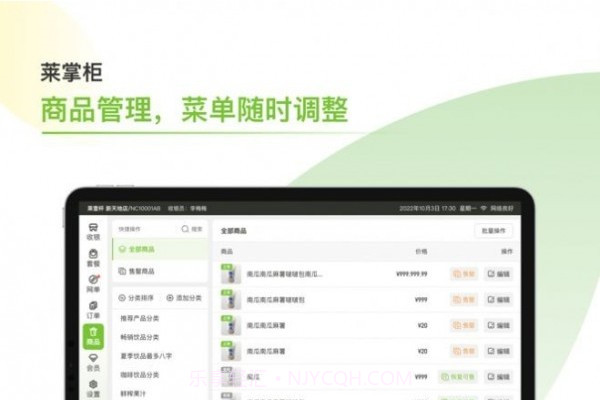Edit the ¥999,999.99 product row
Viewport: 600px width, 400px height.
click(x=498, y=274)
